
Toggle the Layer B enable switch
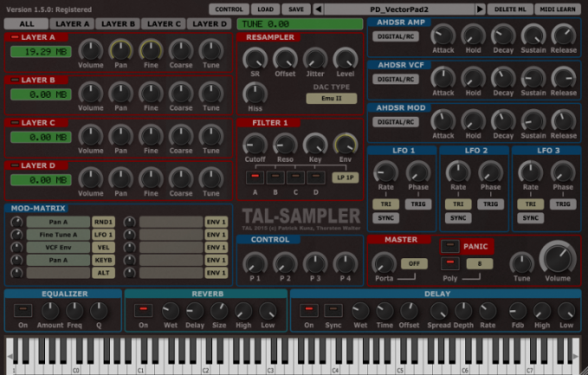(x=14, y=80)
